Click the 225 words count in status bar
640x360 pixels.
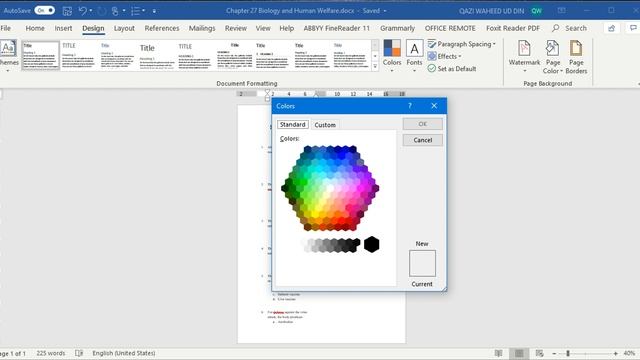point(51,353)
